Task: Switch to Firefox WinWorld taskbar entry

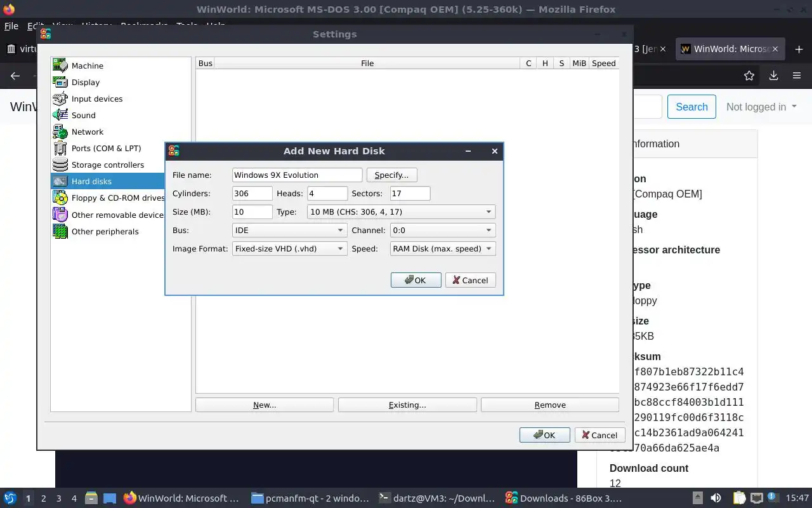Action: click(182, 498)
